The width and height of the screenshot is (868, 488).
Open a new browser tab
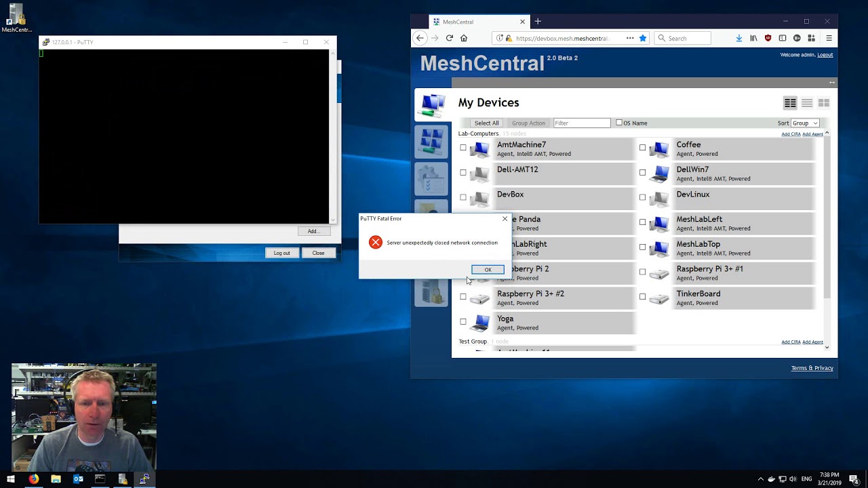coord(538,22)
